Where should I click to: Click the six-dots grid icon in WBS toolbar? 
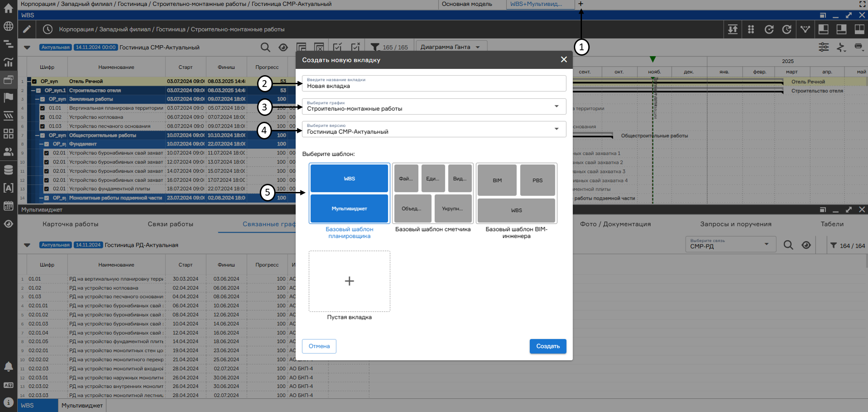pyautogui.click(x=751, y=29)
